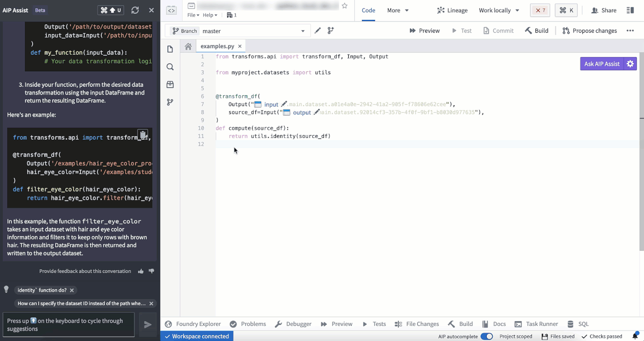
Task: Close the examples.py tab
Action: [x=240, y=46]
